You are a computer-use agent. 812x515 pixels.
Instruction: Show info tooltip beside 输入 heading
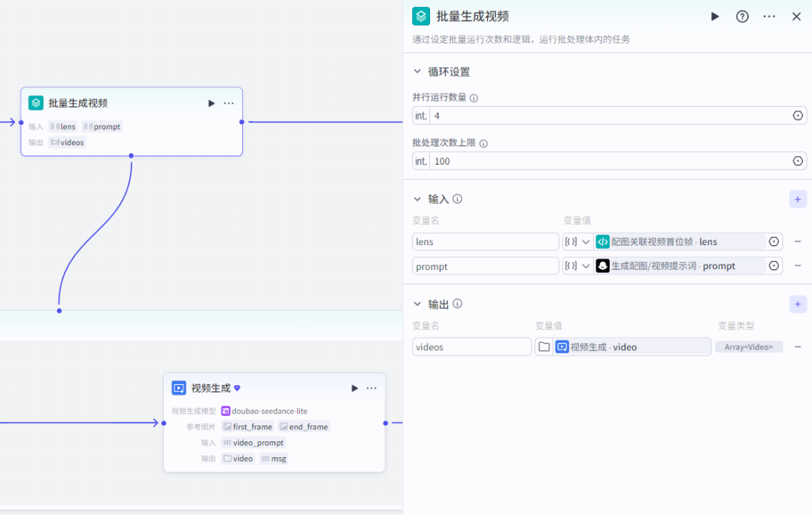pos(457,198)
